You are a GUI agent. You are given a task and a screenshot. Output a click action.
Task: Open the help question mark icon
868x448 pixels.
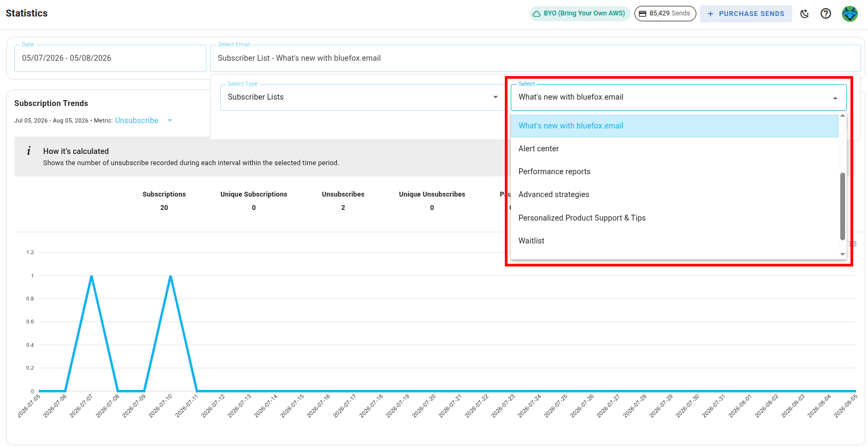click(826, 13)
